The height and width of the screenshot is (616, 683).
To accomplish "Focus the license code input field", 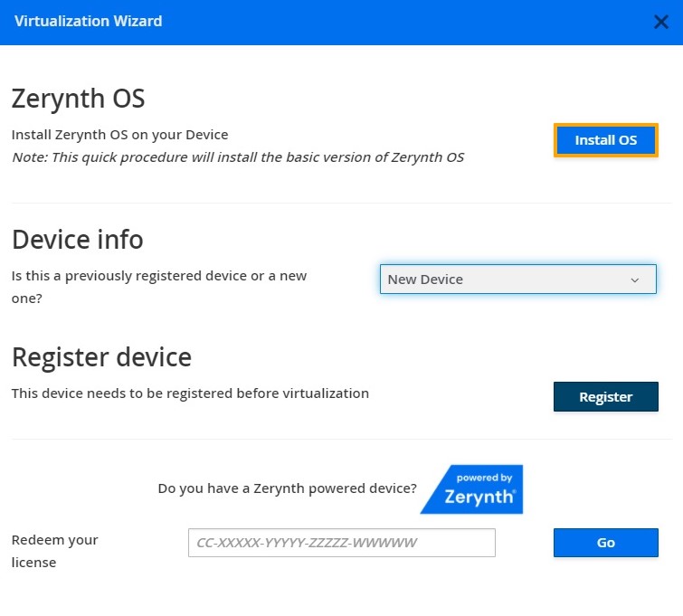I will coord(342,543).
